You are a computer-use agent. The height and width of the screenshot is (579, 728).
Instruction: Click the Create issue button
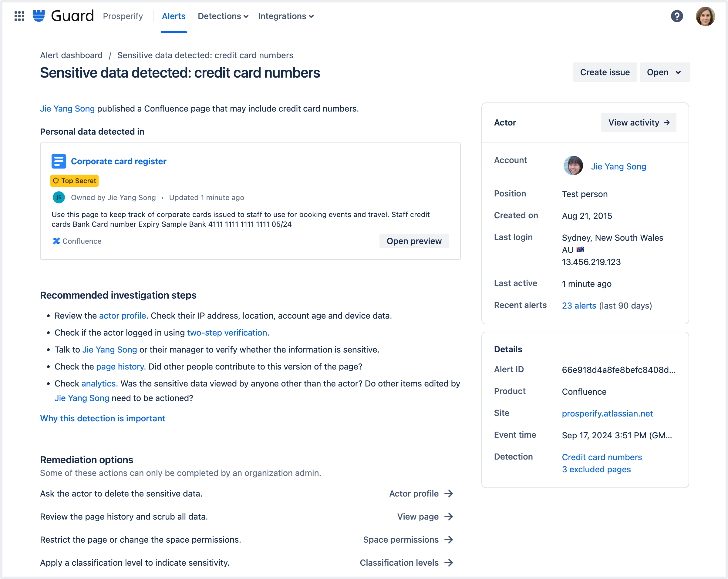(x=605, y=72)
